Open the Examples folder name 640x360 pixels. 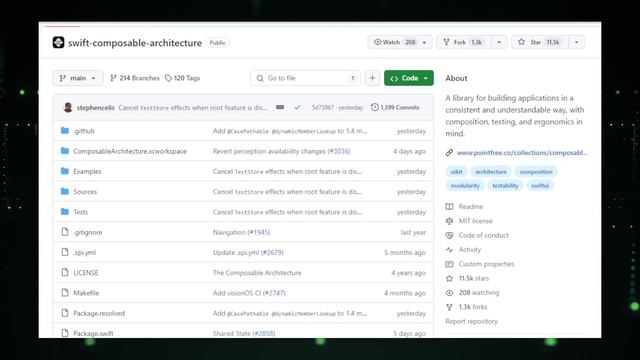87,171
